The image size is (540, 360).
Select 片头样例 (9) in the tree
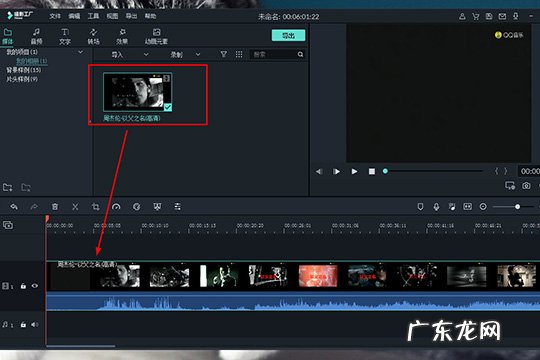(x=22, y=79)
